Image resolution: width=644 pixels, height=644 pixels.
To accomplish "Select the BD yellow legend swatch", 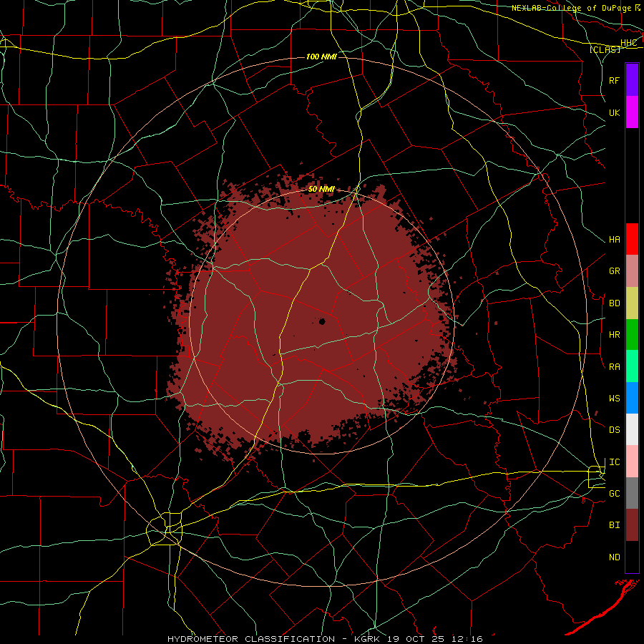I will click(632, 303).
